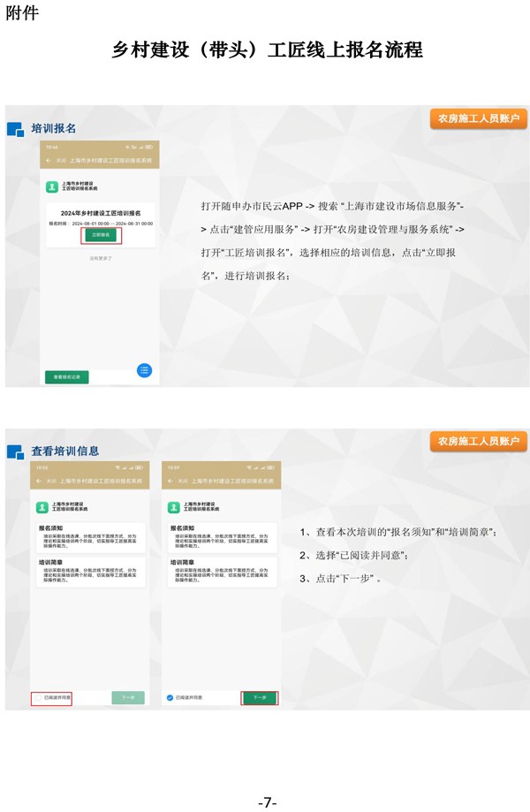Tap back arrow in the bottom-right phone screen
Screen dimensions: 530x812
click(170, 481)
